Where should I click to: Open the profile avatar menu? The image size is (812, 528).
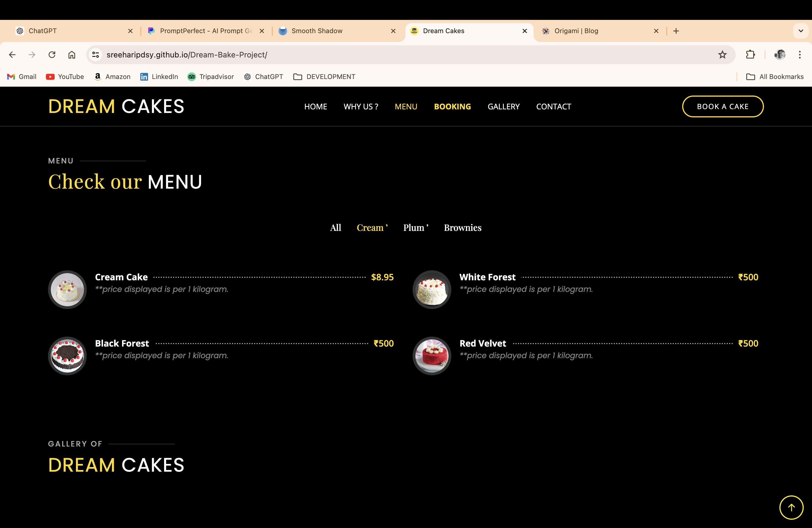pyautogui.click(x=780, y=55)
